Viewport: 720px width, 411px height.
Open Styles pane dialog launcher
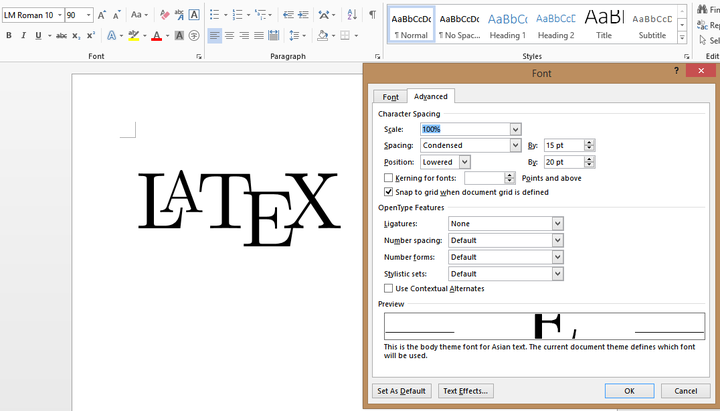click(687, 56)
